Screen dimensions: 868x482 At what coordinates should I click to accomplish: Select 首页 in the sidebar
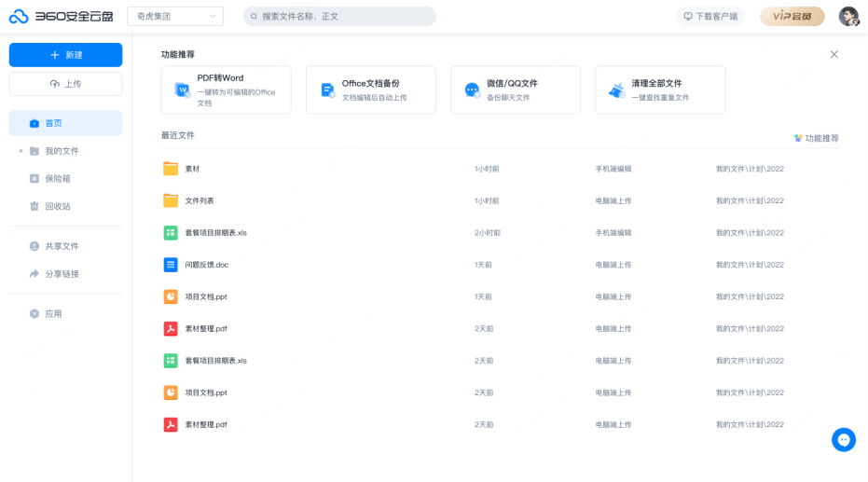point(66,123)
